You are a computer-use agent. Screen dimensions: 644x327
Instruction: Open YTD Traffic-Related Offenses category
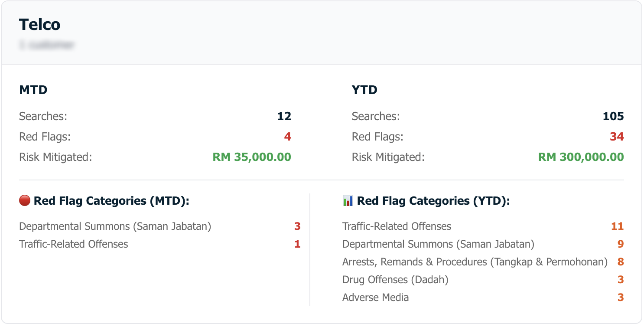click(483, 226)
